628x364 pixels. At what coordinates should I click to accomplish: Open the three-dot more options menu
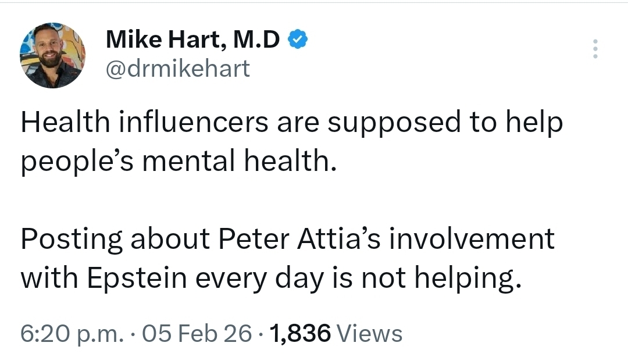tap(595, 49)
